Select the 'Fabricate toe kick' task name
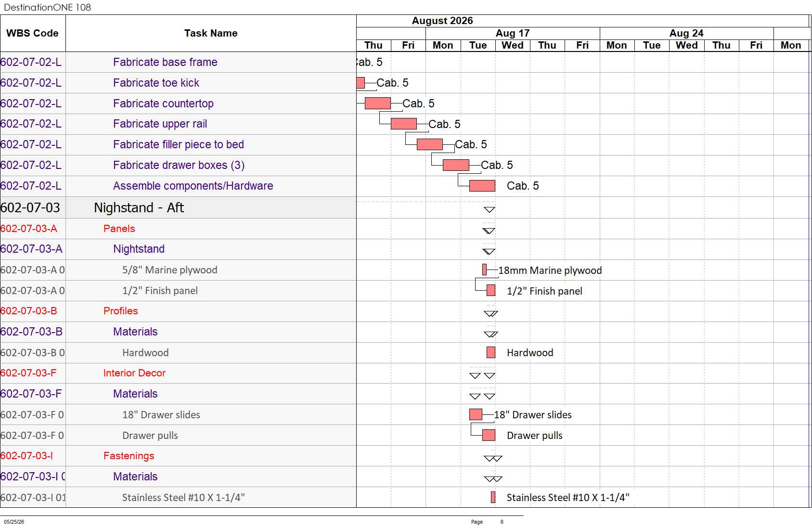812x528 pixels. coord(156,83)
